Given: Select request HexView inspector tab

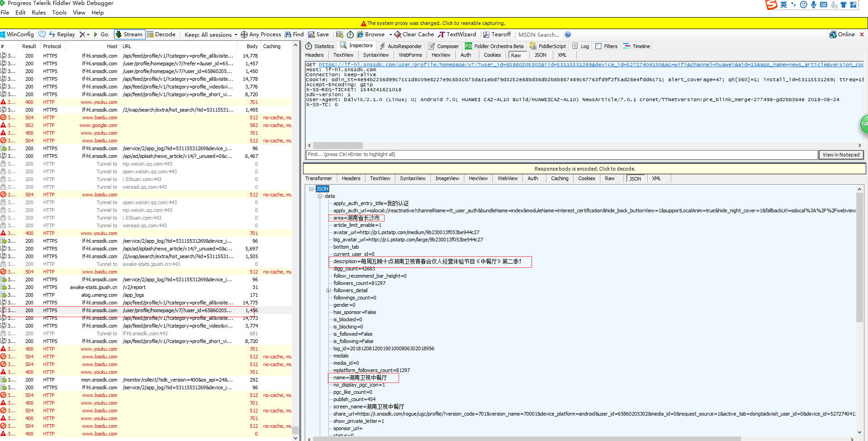Looking at the screenshot, I should pos(441,55).
